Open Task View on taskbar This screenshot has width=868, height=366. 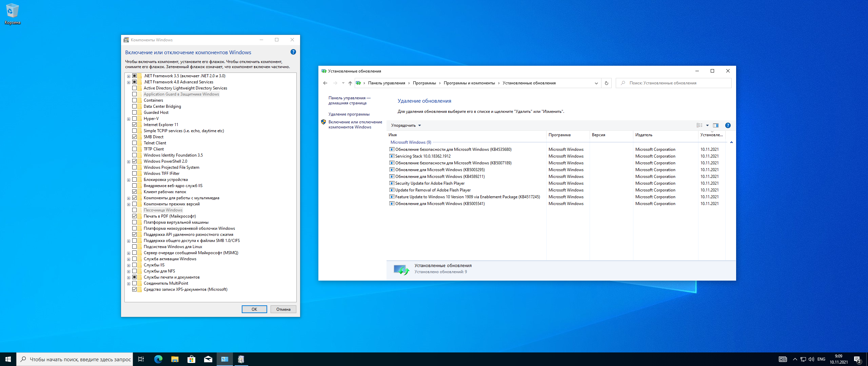pos(141,359)
